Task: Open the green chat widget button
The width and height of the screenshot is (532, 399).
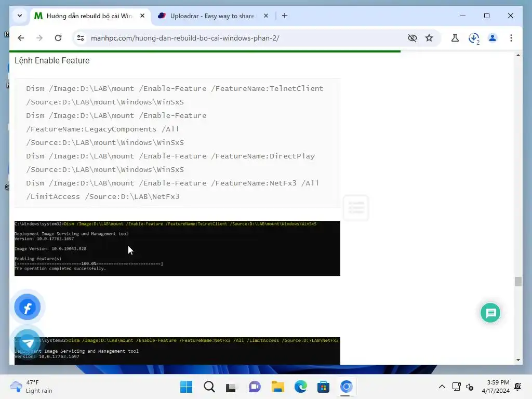Action: [490, 313]
